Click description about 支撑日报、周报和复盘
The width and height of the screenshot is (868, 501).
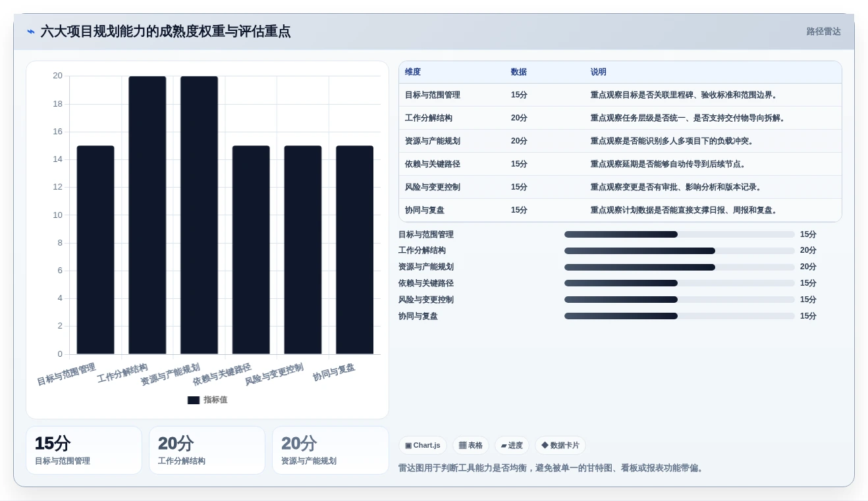[x=686, y=210]
